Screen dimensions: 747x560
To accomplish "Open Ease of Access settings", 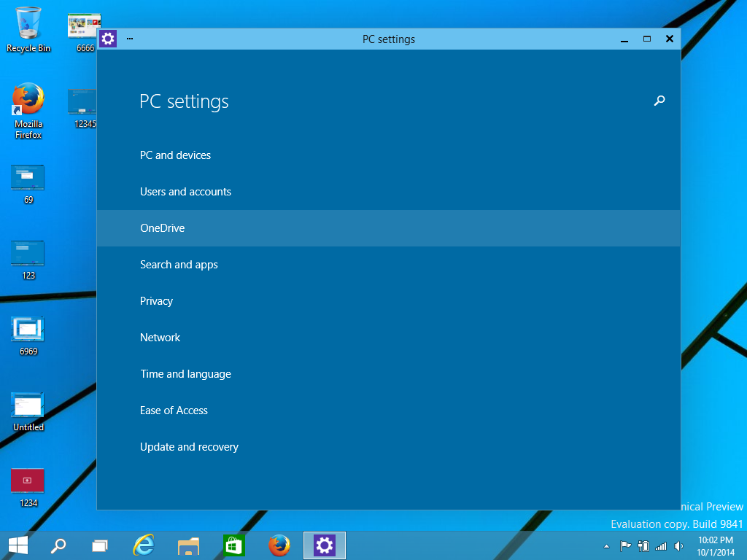I will pos(174,411).
